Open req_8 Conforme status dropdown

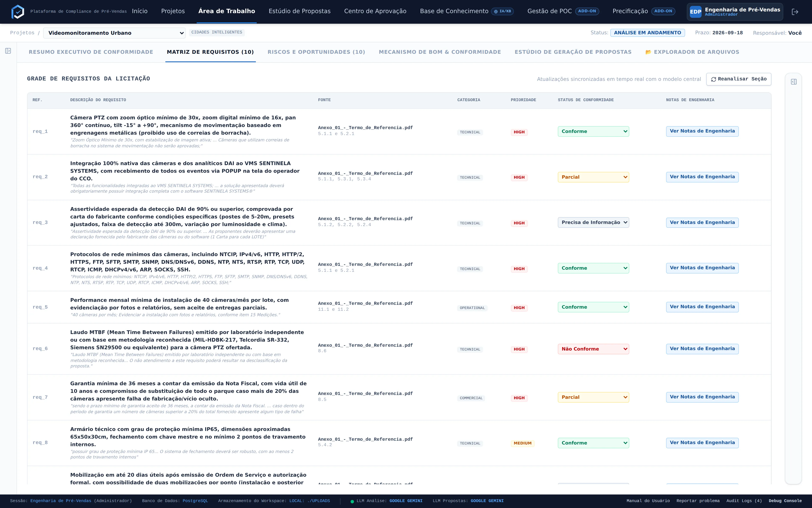click(593, 443)
